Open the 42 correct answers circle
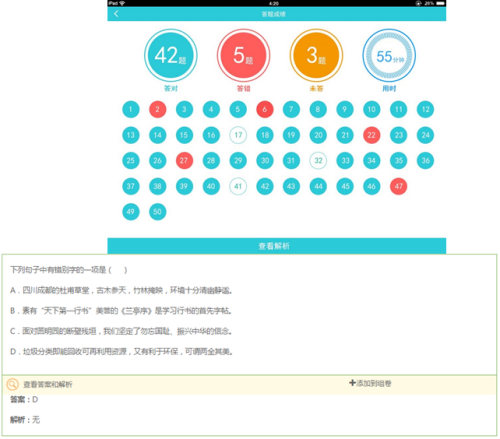Viewport: 500px width, 439px height. tap(171, 55)
